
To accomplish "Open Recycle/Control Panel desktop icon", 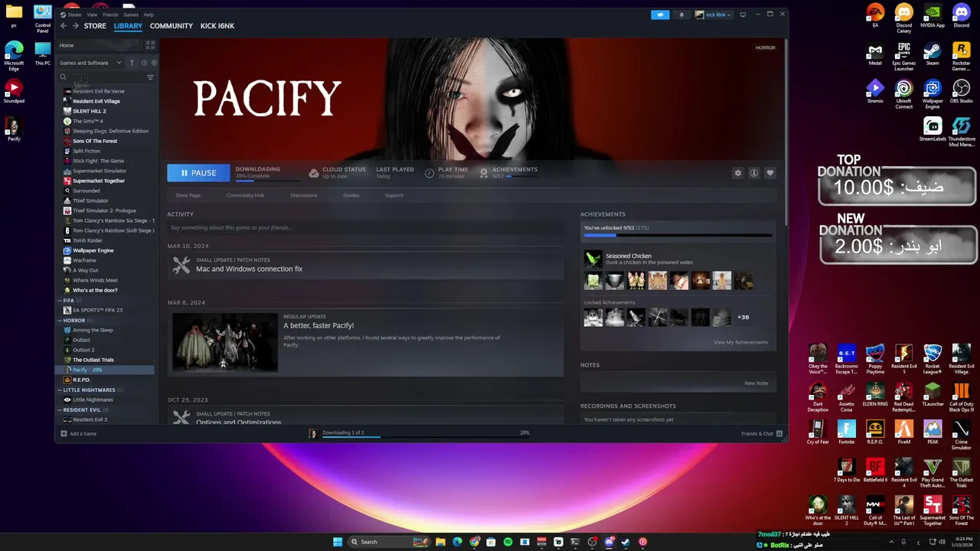I will point(43,18).
